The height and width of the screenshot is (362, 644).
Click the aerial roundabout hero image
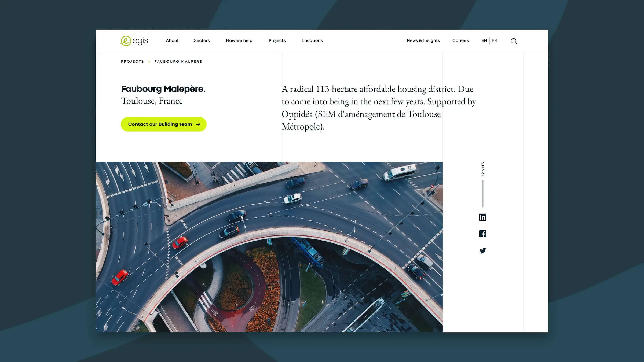click(269, 247)
